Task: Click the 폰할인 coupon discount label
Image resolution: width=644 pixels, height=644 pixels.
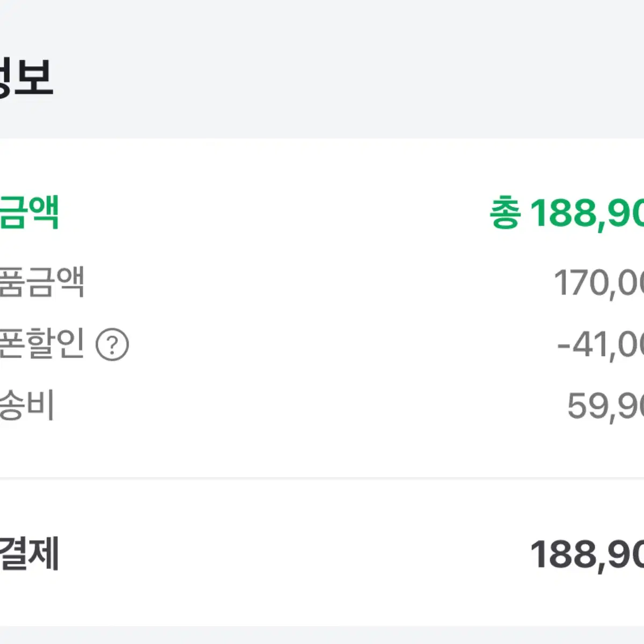Action: (x=42, y=343)
